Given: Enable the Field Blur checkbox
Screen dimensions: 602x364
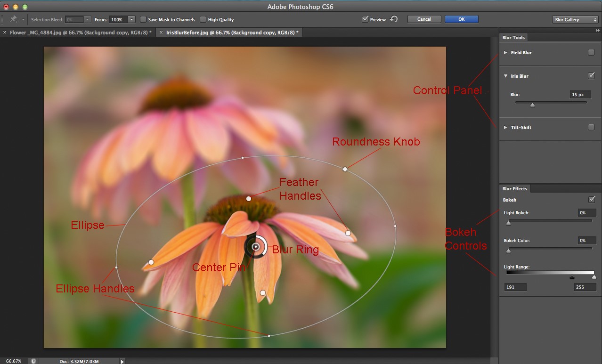Looking at the screenshot, I should pos(591,52).
